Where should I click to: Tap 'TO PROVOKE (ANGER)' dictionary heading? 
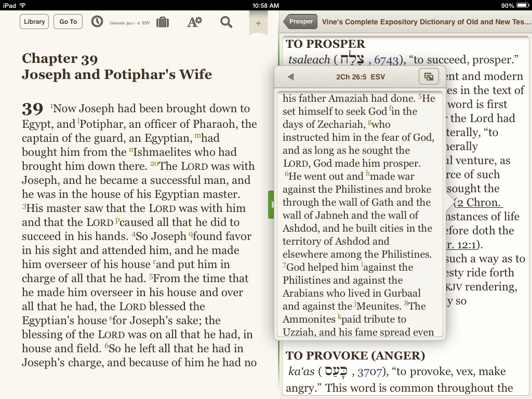pos(355,355)
